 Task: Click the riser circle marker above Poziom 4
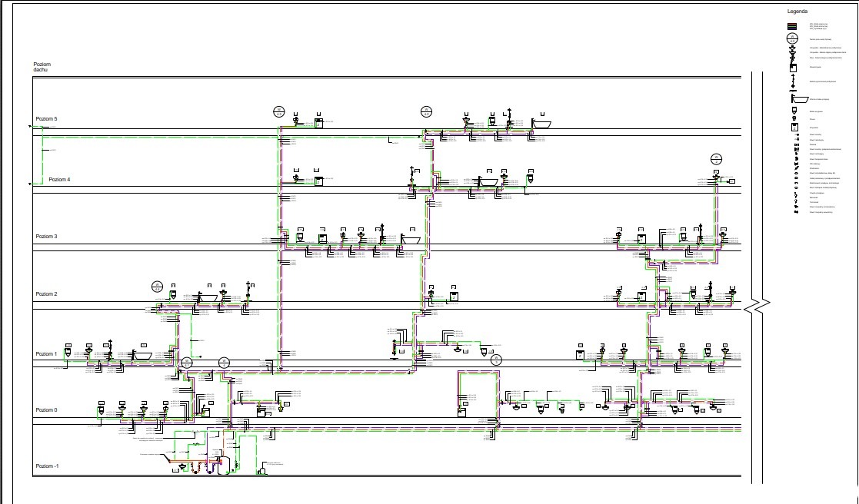716,158
